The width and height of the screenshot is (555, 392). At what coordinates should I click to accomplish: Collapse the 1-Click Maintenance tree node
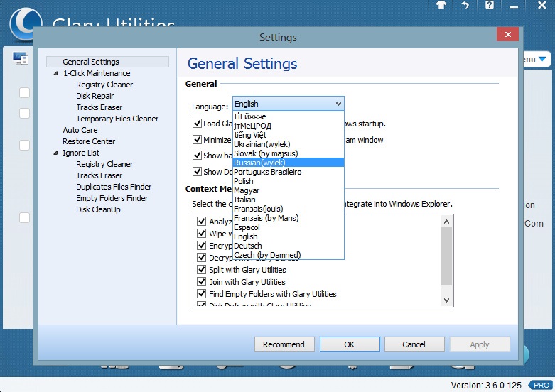(x=56, y=73)
